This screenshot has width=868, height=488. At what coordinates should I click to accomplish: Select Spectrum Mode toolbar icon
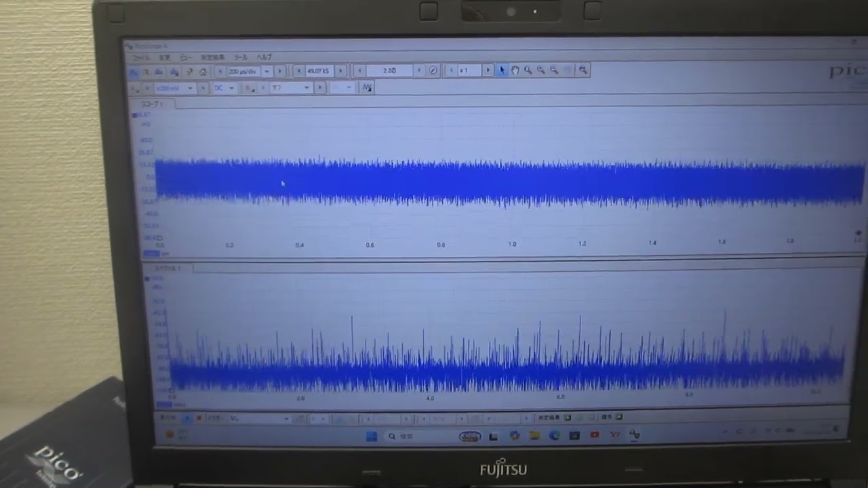158,71
